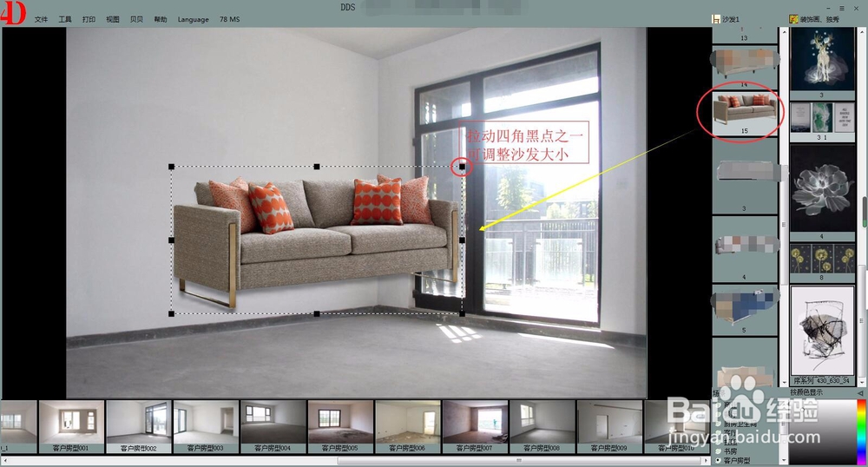This screenshot has width=868, height=467.
Task: Choose room scene 客户房型006
Action: coord(407,426)
